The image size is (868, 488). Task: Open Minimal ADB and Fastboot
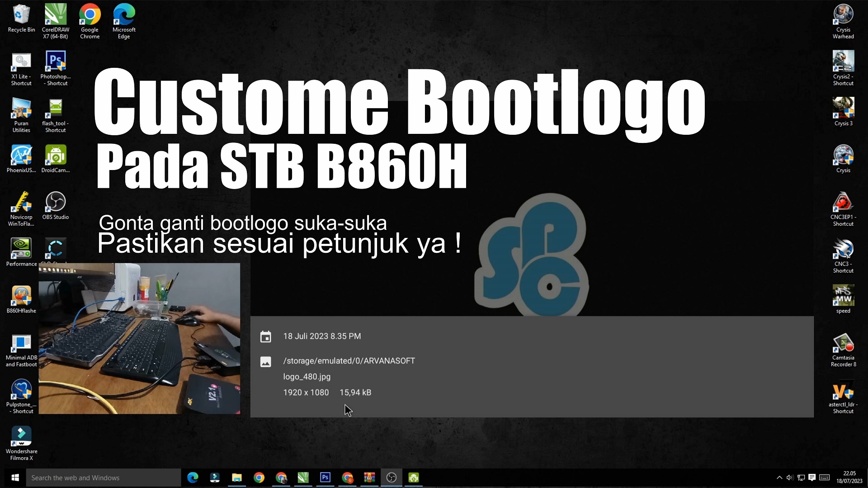click(21, 344)
